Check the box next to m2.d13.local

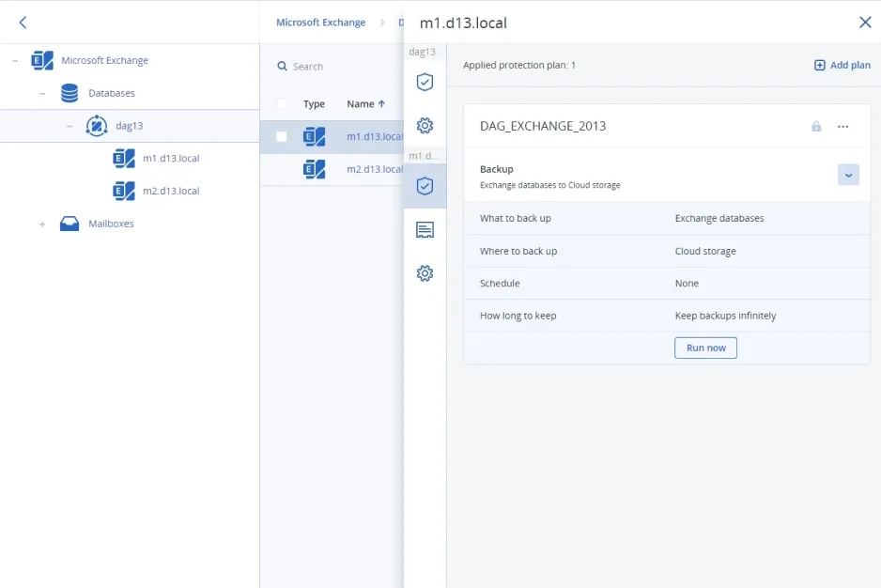(x=281, y=169)
